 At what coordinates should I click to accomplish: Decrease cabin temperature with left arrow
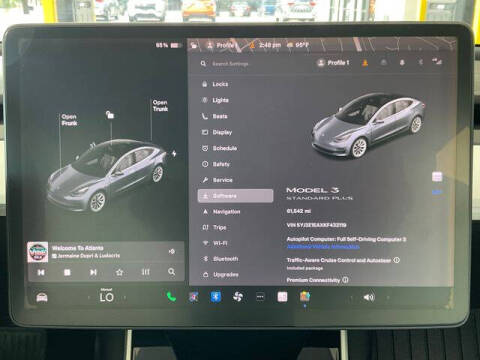point(89,297)
